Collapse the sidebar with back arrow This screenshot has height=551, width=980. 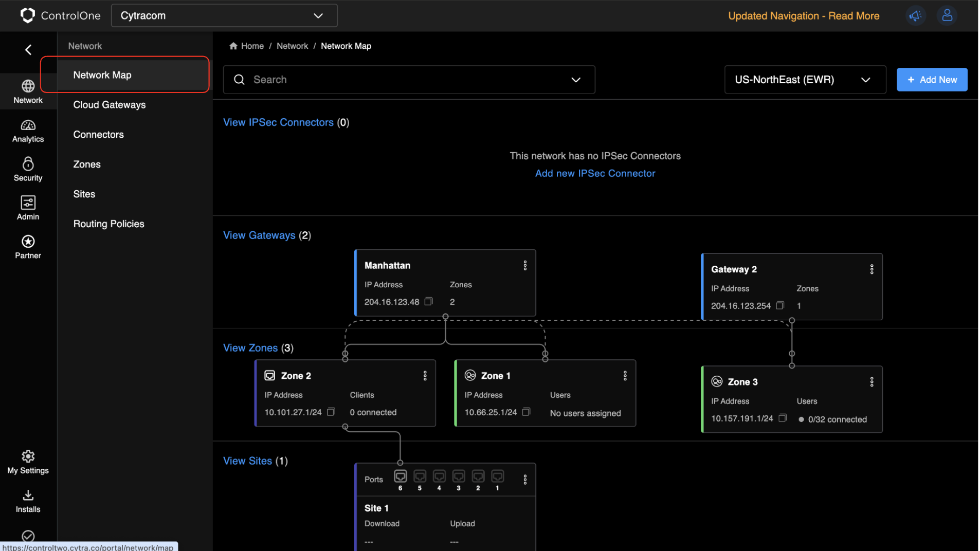(x=28, y=50)
